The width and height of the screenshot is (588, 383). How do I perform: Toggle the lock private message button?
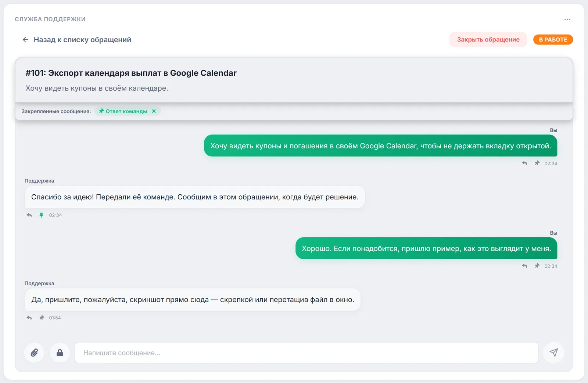click(x=60, y=353)
